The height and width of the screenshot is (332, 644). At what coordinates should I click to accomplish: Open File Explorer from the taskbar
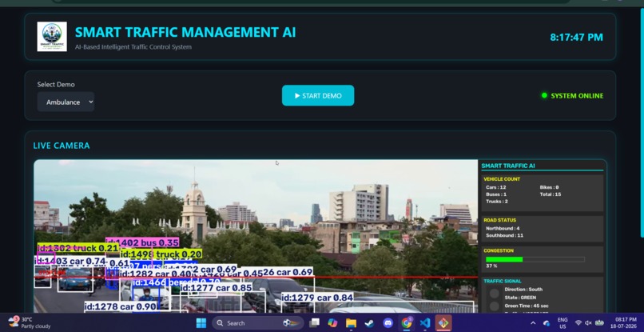(x=351, y=323)
